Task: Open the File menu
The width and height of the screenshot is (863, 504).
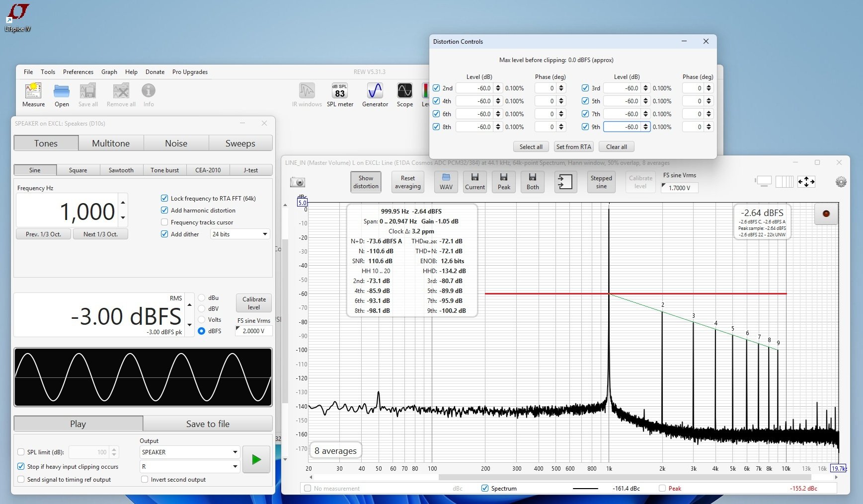Action: click(x=28, y=72)
